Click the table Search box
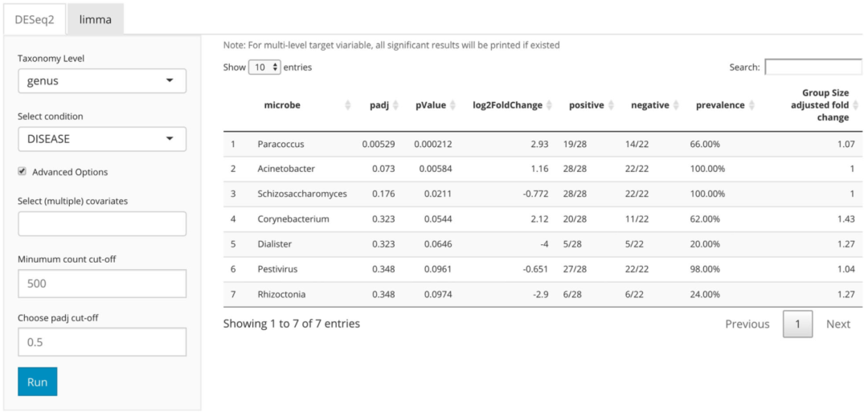The image size is (868, 416). pyautogui.click(x=813, y=67)
